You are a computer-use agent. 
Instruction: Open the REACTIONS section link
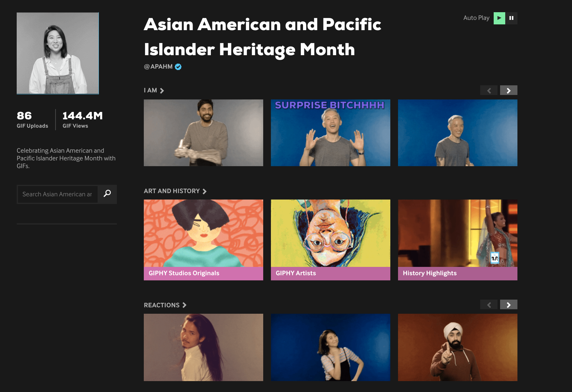pos(161,305)
